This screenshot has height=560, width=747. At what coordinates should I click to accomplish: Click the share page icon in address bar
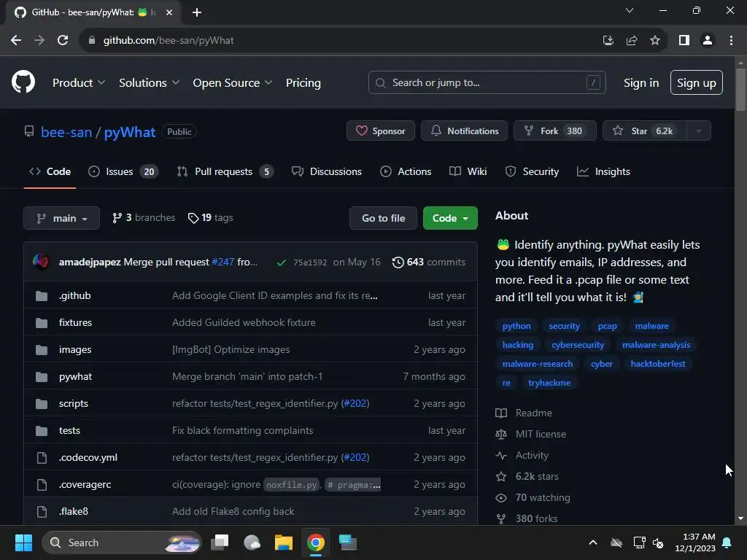[x=632, y=41]
